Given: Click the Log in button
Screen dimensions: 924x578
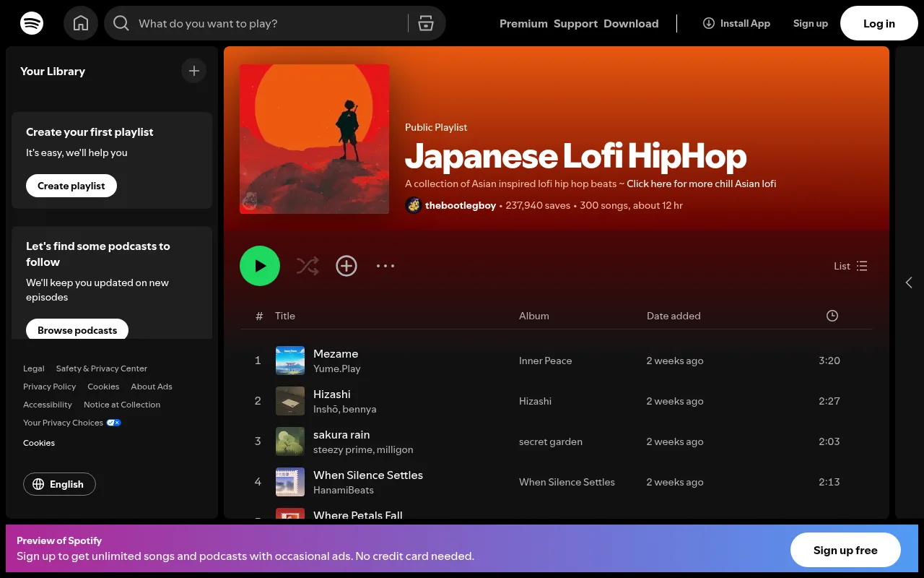Looking at the screenshot, I should 879,23.
